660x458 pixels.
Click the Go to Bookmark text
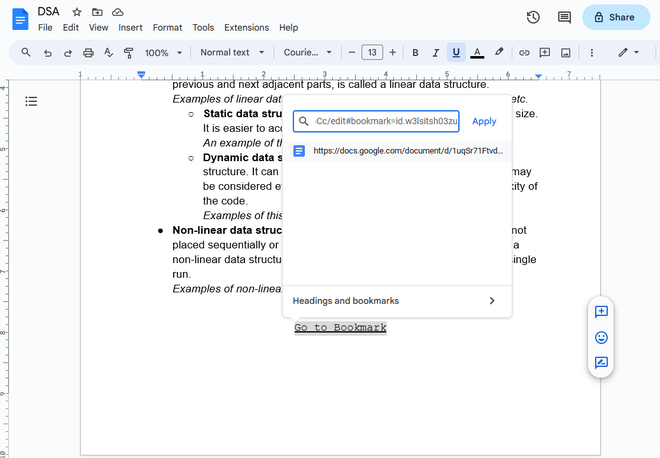pos(340,327)
